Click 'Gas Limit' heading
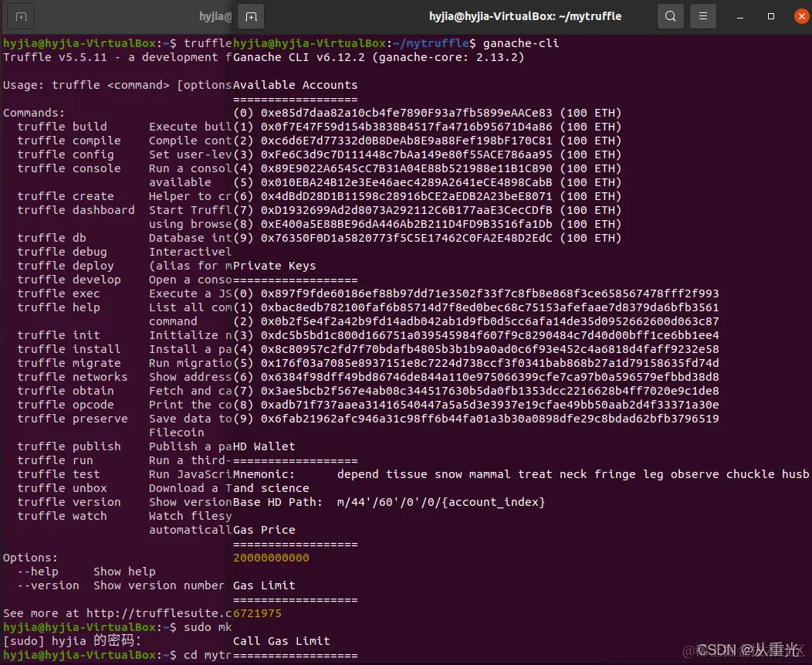Viewport: 812px width, 665px height. point(264,585)
